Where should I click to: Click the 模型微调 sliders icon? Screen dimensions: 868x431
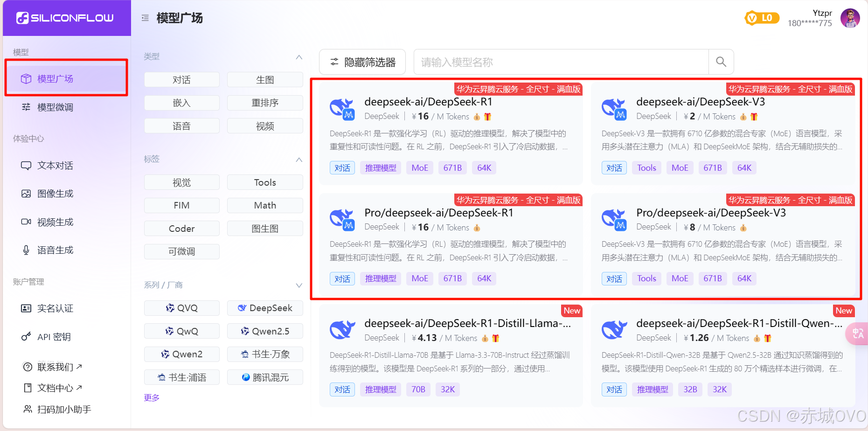(x=26, y=107)
